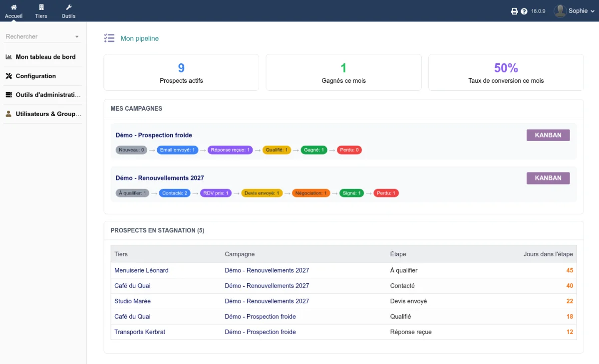The image size is (599, 364).
Task: Click the Étape column header
Action: 398,254
